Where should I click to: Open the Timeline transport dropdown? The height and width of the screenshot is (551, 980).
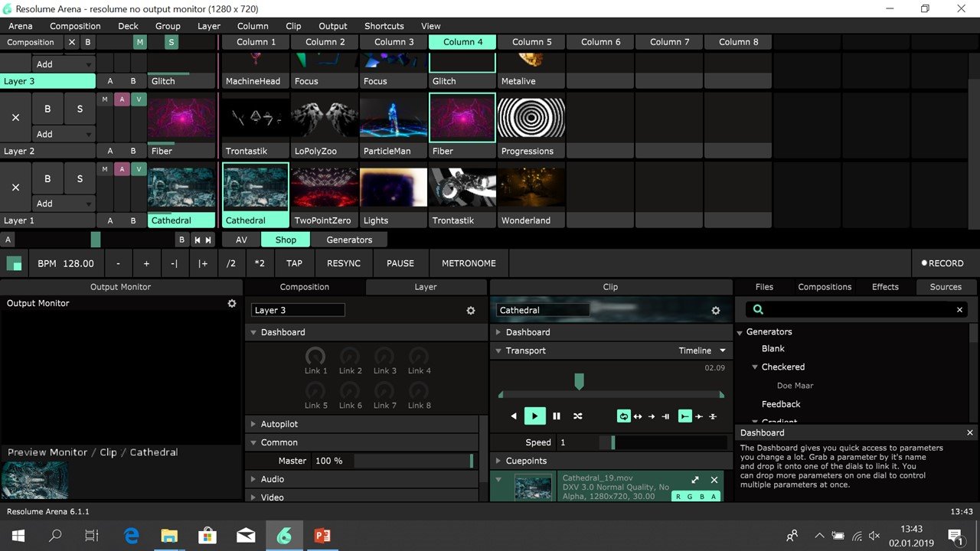tap(722, 350)
